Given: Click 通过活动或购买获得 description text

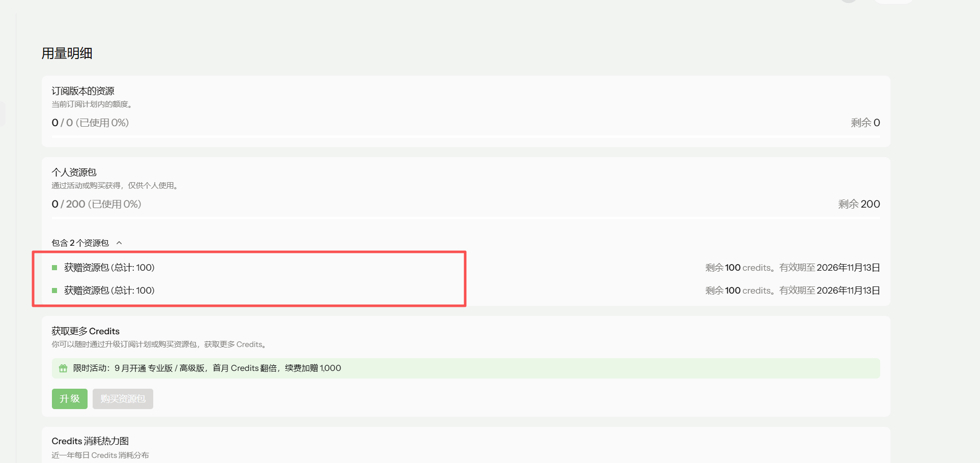Looking at the screenshot, I should [x=115, y=186].
